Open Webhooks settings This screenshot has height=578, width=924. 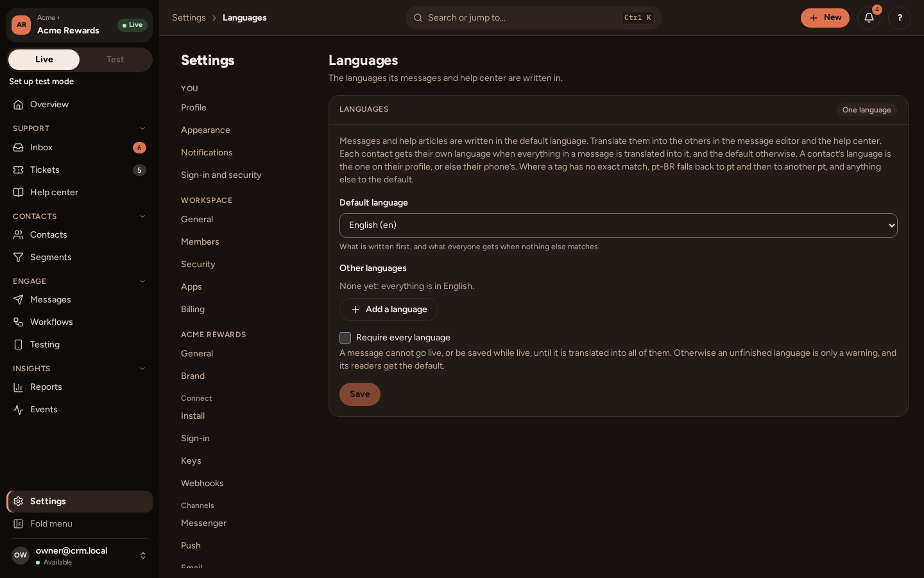coord(202,484)
